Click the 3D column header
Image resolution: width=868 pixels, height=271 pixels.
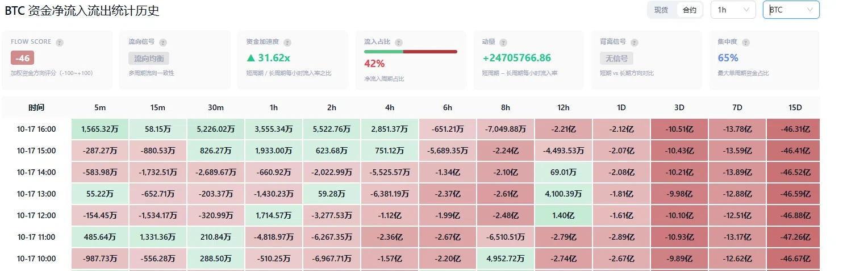point(679,107)
